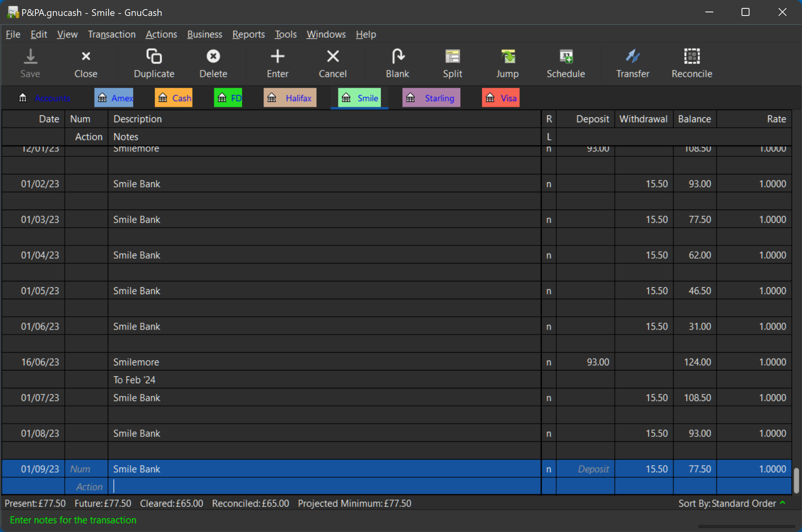The image size is (802, 532).
Task: Click the bank icon on Starling tab
Action: coord(411,98)
